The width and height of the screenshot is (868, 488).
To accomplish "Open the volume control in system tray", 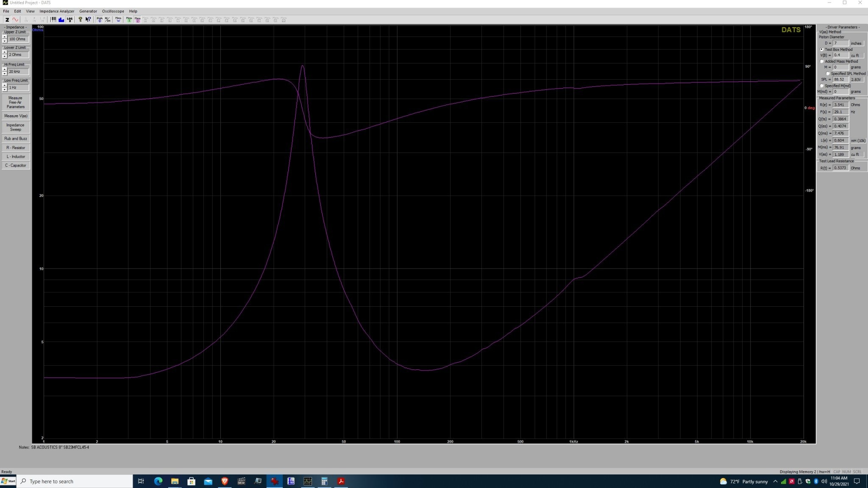I will pos(824,481).
